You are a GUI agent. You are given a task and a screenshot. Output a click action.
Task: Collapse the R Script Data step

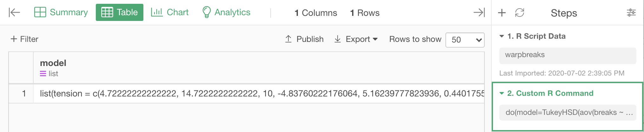(502, 36)
